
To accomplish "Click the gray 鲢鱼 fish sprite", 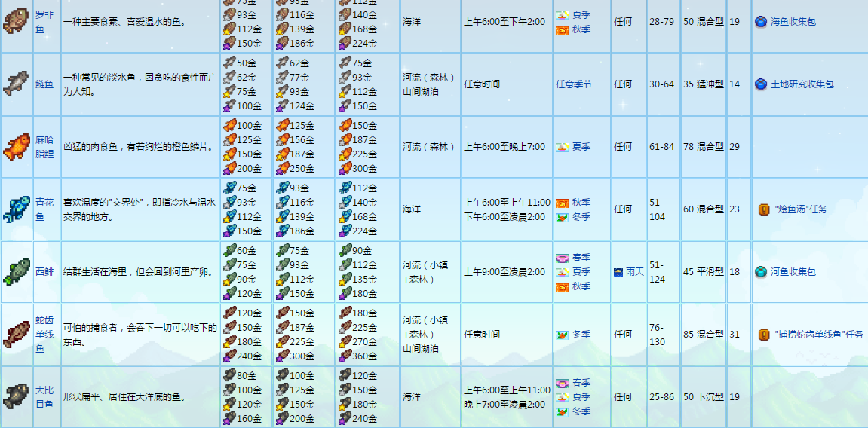I will pos(16,84).
